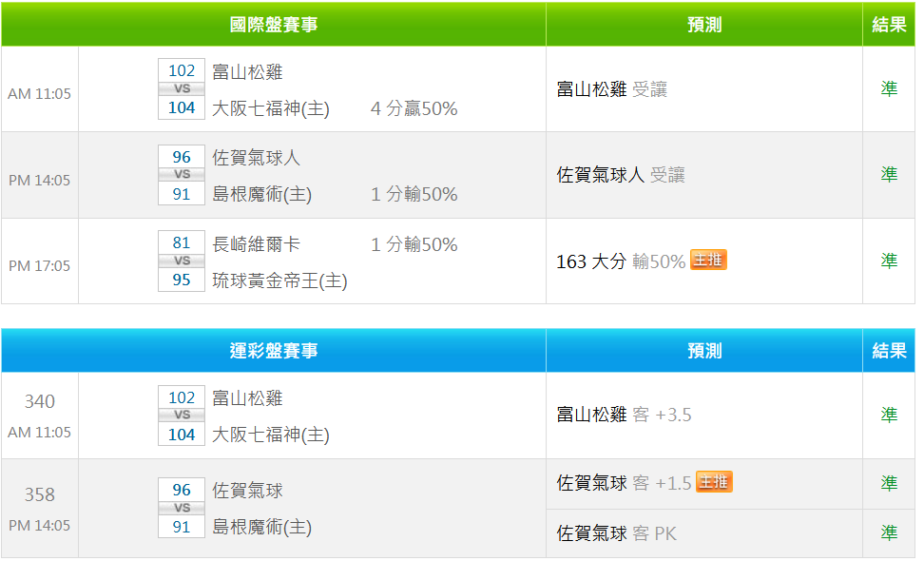Click the 結果 header in the 運彩盤 table
924x561 pixels.
point(889,351)
